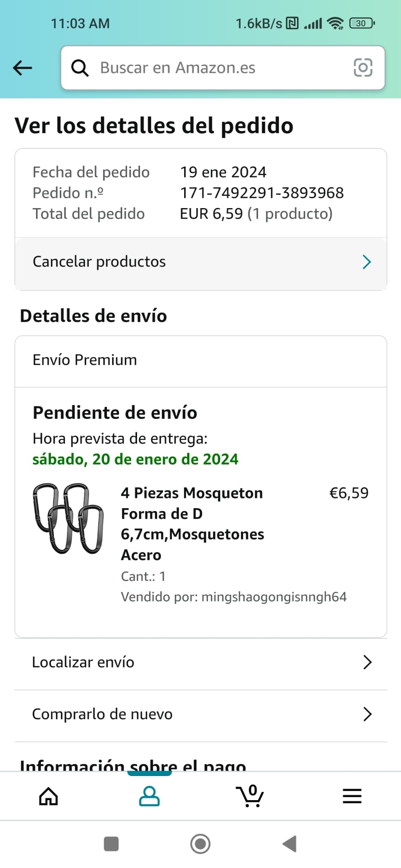
Task: Tap Cancelar productos label
Action: click(99, 262)
